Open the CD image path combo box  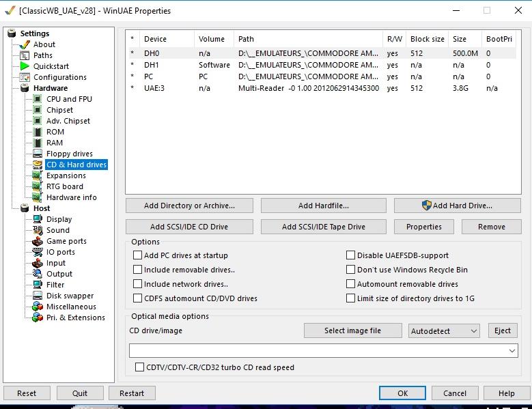click(323, 351)
